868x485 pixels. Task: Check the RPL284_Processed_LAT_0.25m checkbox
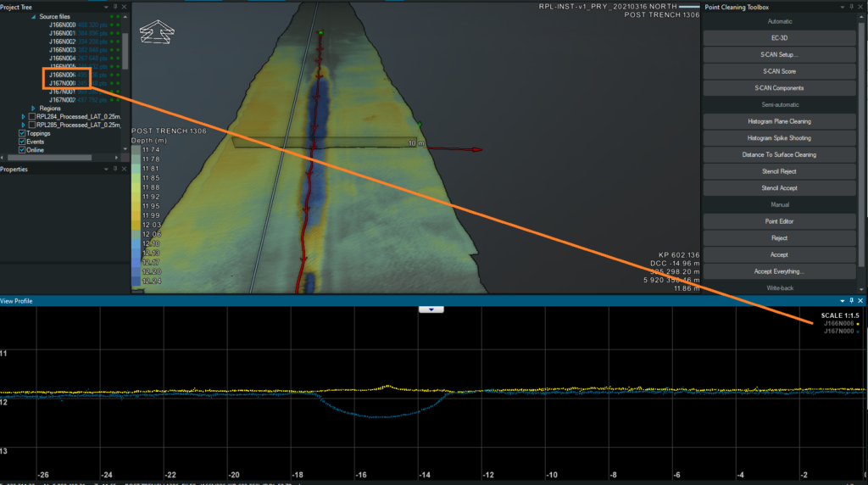coord(32,117)
